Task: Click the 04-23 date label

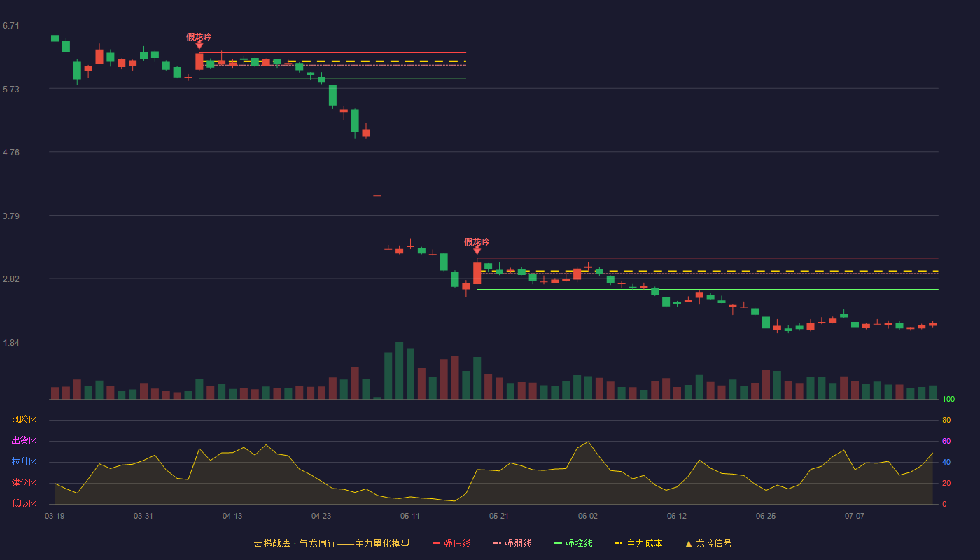Action: [x=321, y=516]
